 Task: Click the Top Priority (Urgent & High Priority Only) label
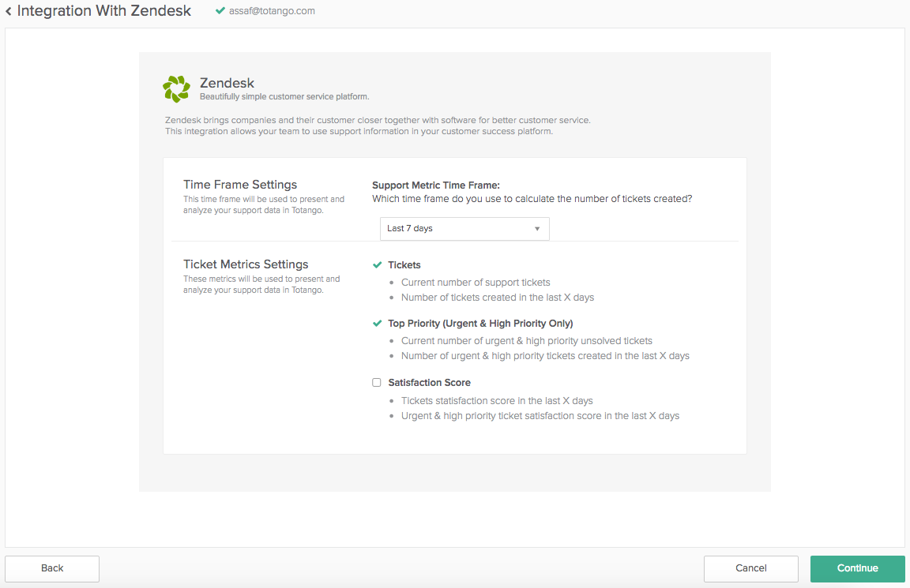click(480, 324)
